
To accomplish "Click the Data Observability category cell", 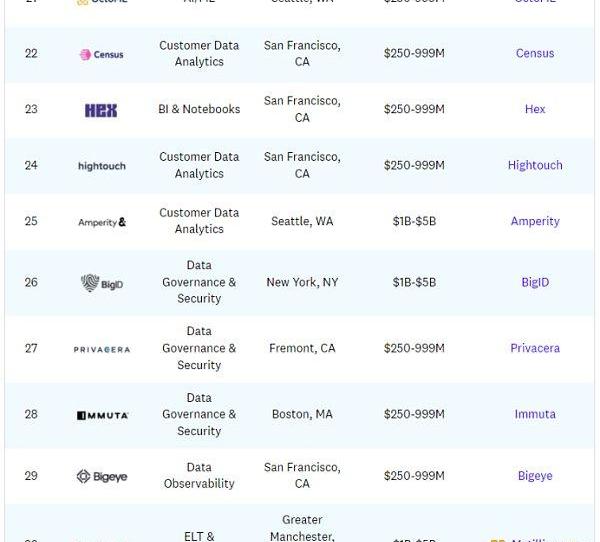I will (x=199, y=475).
